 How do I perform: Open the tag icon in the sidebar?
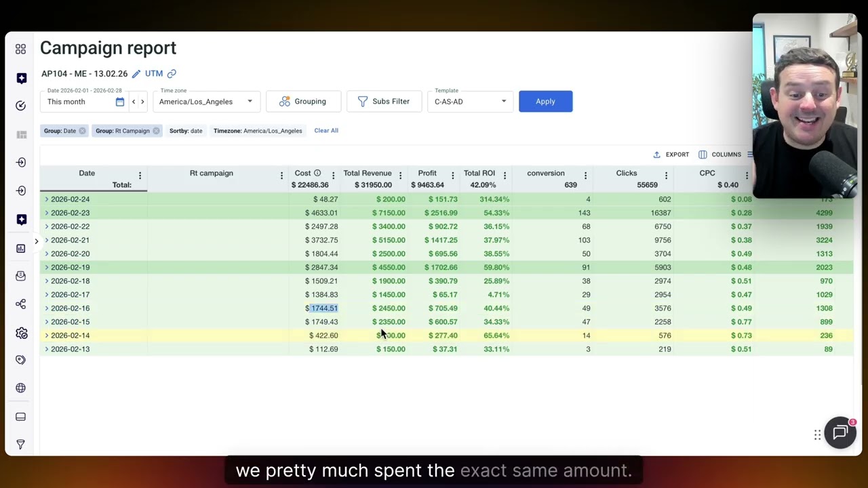20,360
